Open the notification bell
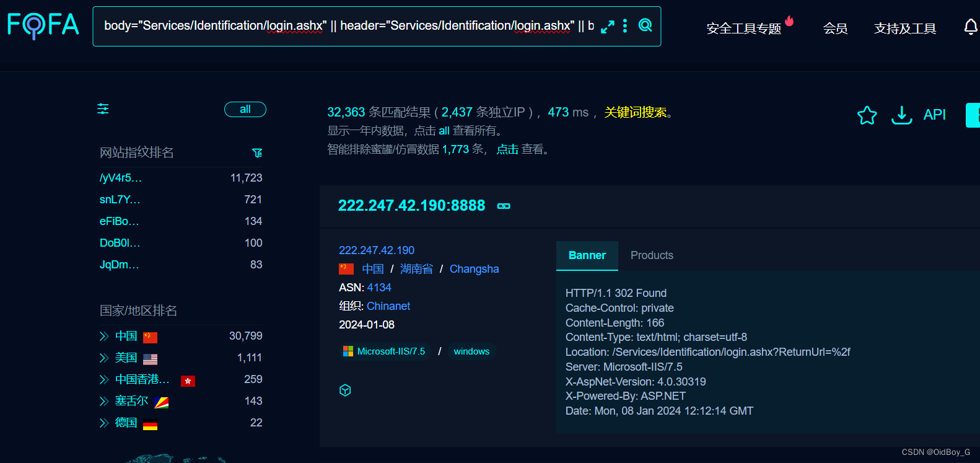Viewport: 980px width, 463px height. [x=971, y=27]
